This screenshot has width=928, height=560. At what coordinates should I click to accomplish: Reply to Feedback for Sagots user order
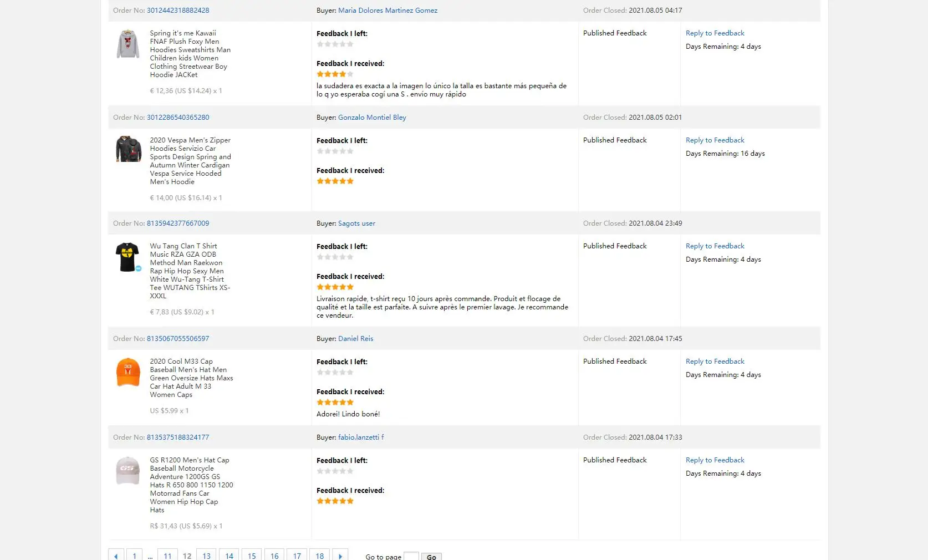[x=715, y=246]
